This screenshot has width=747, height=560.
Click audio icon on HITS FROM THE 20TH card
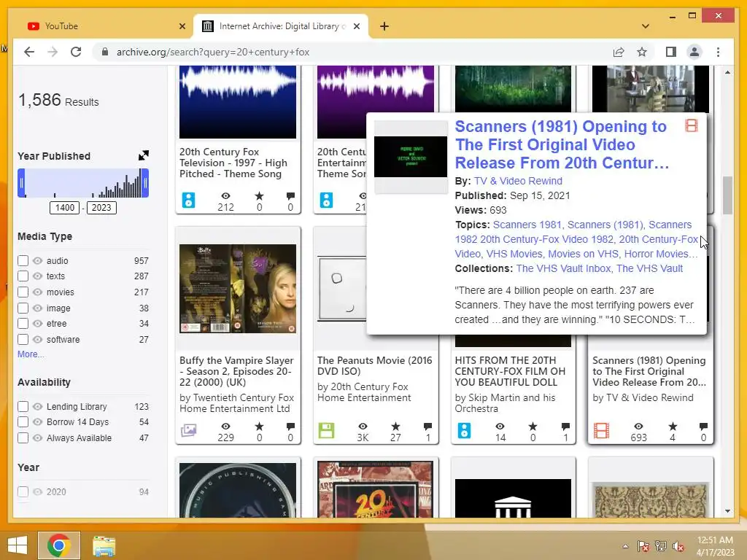464,430
